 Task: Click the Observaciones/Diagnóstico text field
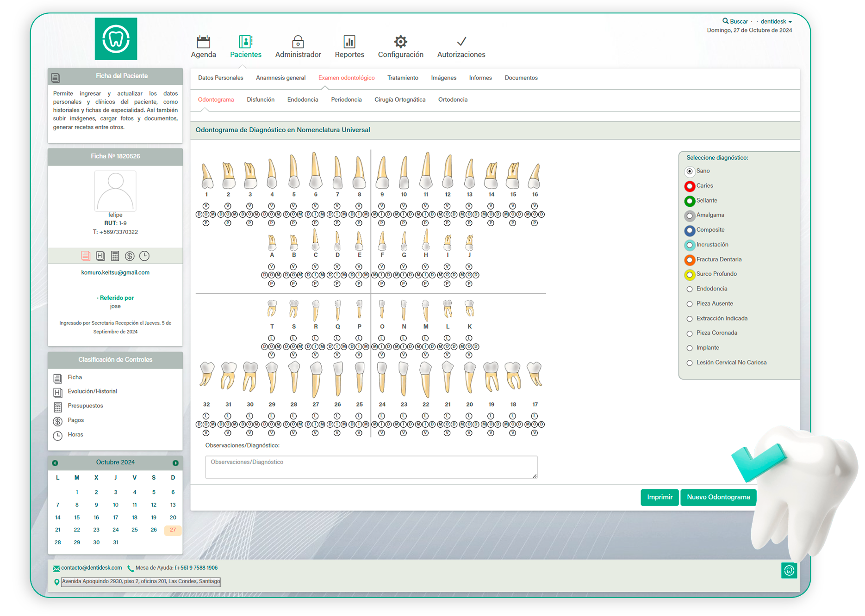click(x=371, y=467)
